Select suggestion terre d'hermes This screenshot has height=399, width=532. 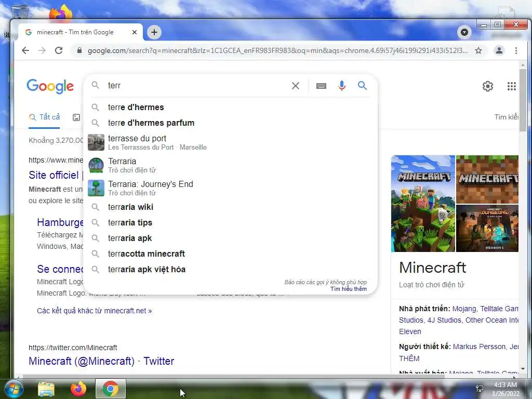(x=230, y=107)
